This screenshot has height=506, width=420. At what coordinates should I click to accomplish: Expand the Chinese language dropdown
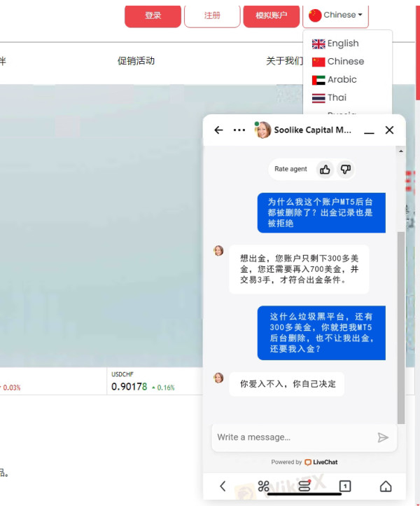tap(335, 16)
